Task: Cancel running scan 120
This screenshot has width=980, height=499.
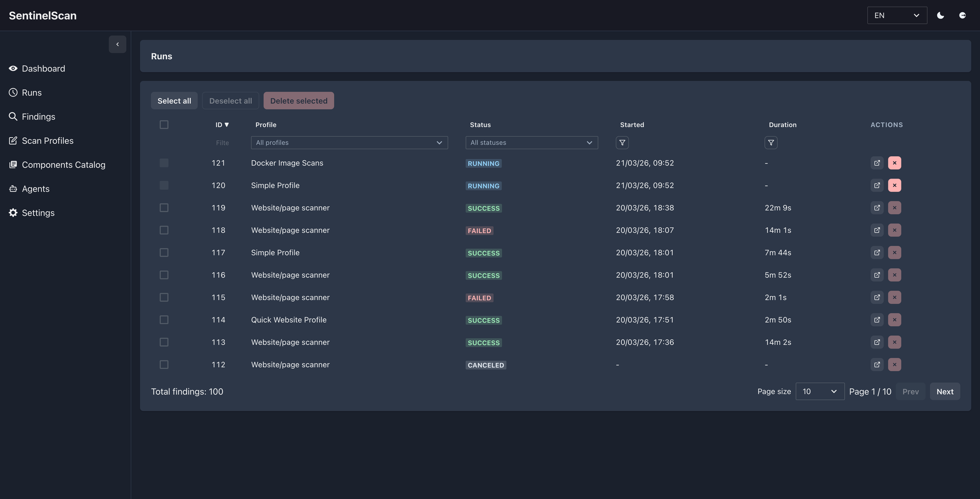Action: pos(894,186)
